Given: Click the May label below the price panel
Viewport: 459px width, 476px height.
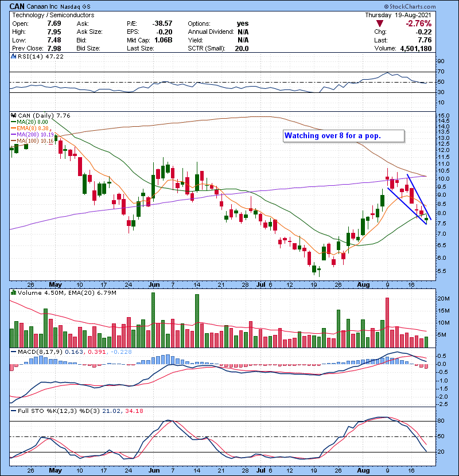Looking at the screenshot, I should (x=55, y=285).
